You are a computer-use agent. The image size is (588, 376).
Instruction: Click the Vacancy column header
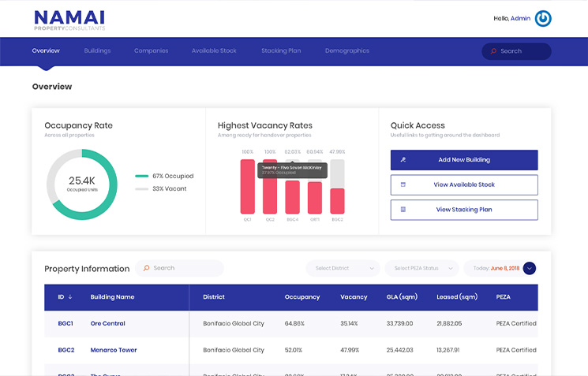coord(354,297)
